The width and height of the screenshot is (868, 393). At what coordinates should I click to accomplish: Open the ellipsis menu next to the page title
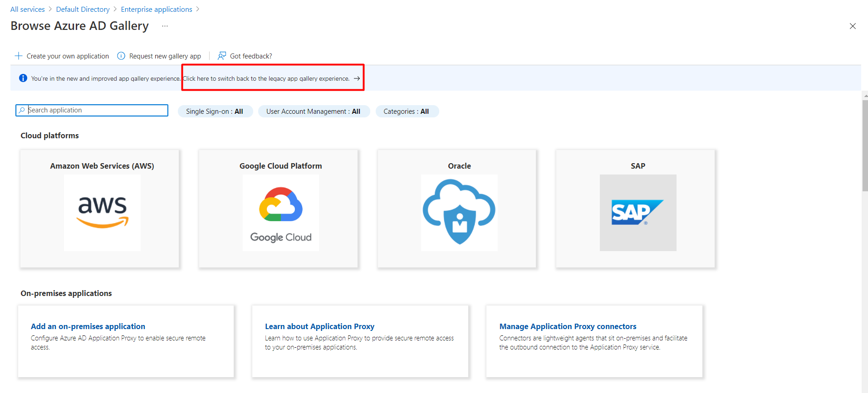click(165, 26)
